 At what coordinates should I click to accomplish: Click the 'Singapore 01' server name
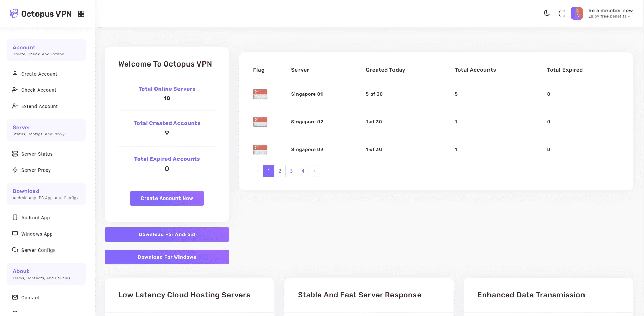coord(307,94)
